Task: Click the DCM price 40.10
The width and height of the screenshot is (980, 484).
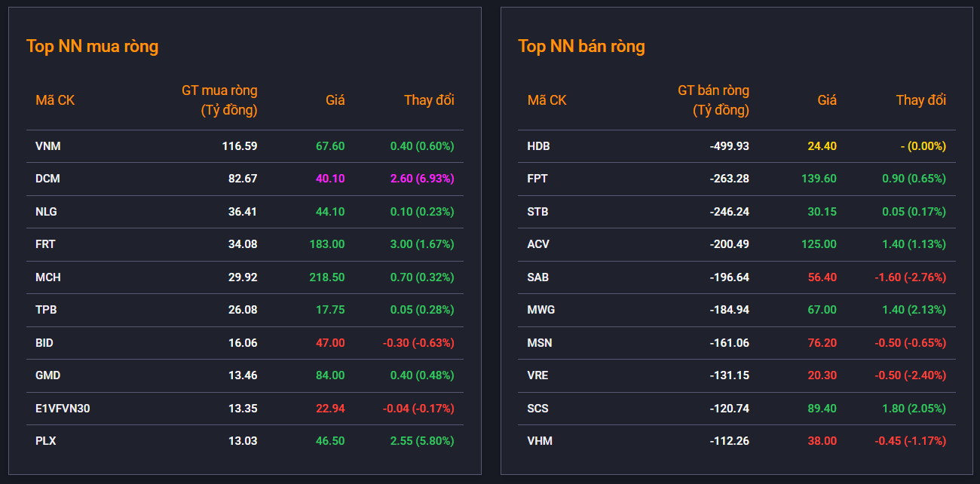Action: coord(330,179)
